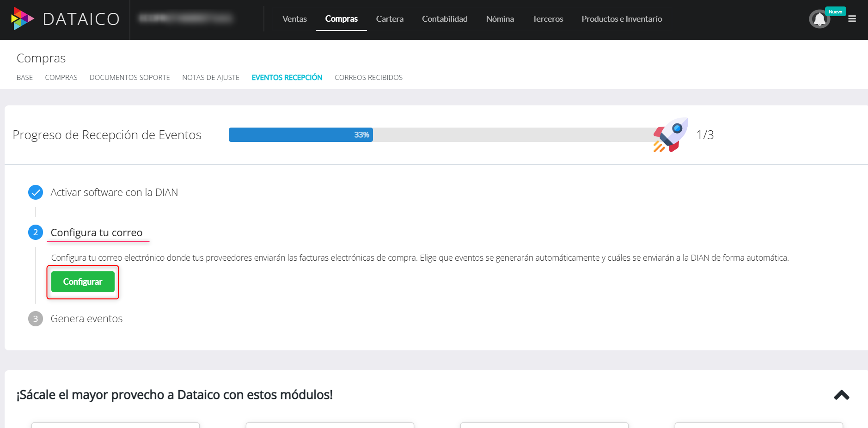Open the notifications bell
The height and width of the screenshot is (428, 868).
(819, 19)
